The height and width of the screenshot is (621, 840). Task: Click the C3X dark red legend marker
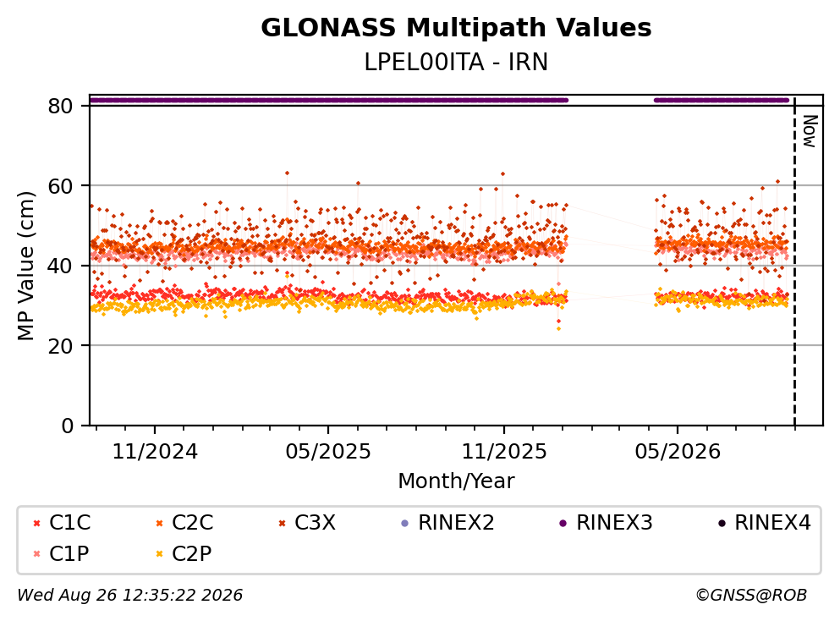pyautogui.click(x=282, y=523)
